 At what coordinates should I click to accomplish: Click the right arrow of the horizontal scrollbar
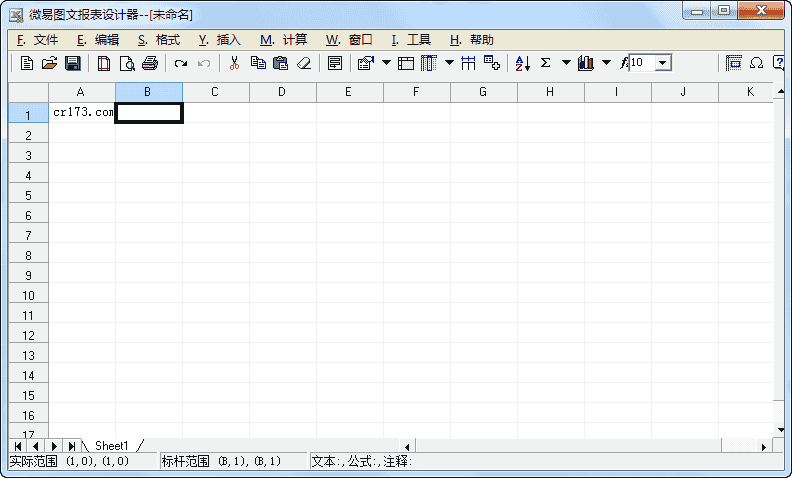(764, 446)
